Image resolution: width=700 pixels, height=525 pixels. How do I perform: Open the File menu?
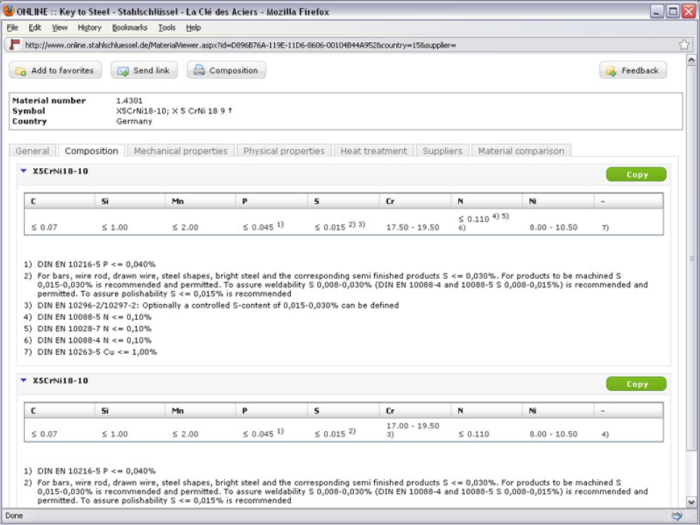point(12,28)
